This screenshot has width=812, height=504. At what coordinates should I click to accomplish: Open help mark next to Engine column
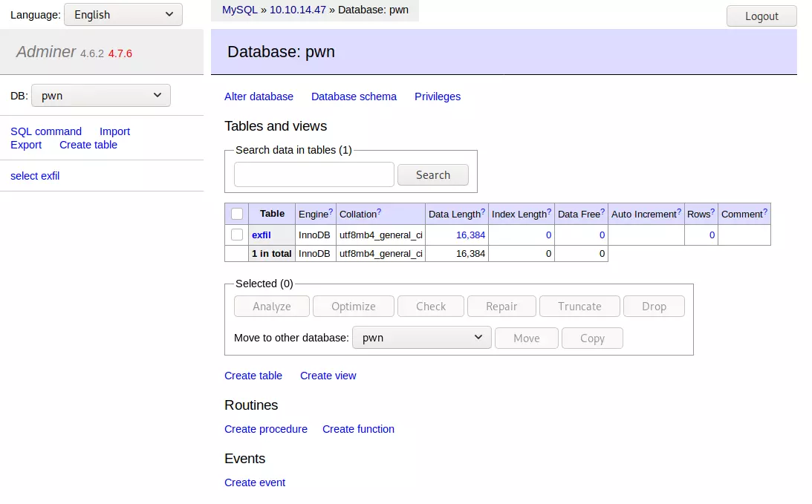click(x=331, y=212)
